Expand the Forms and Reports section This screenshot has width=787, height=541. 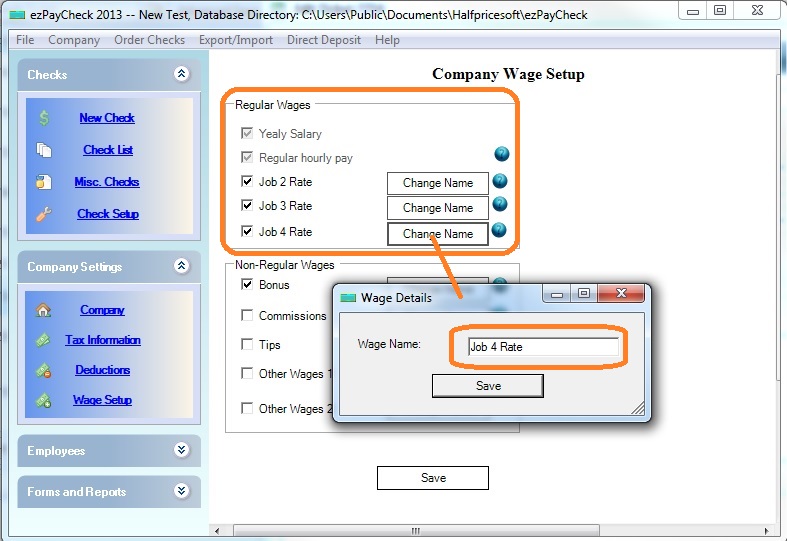[181, 491]
